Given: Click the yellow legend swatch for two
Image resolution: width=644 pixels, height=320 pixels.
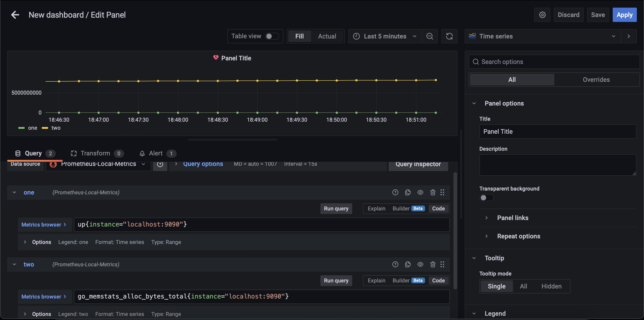Looking at the screenshot, I should pos(45,128).
